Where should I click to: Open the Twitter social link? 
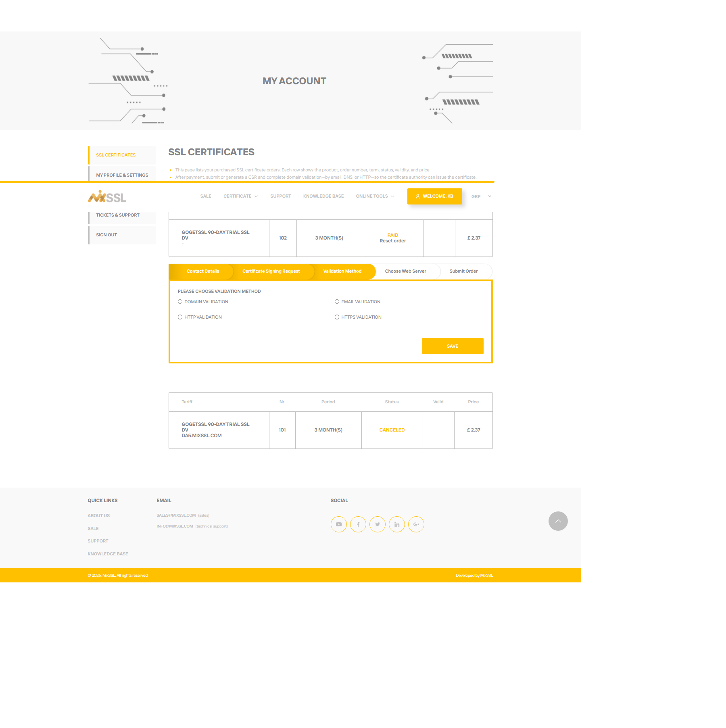click(x=378, y=524)
